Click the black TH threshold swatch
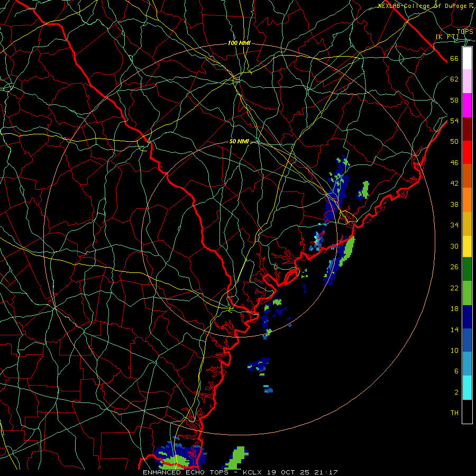The height and width of the screenshot is (476, 476). point(467,411)
